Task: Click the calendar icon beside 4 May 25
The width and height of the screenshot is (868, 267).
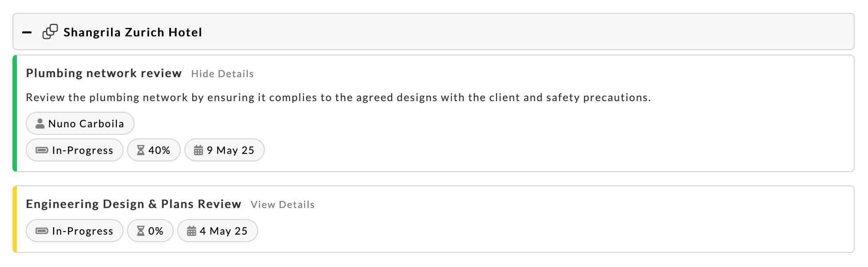Action: pyautogui.click(x=191, y=231)
